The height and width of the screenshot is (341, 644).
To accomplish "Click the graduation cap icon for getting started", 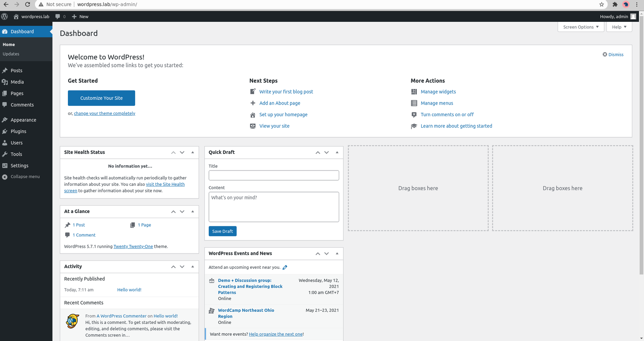I will coord(414,126).
